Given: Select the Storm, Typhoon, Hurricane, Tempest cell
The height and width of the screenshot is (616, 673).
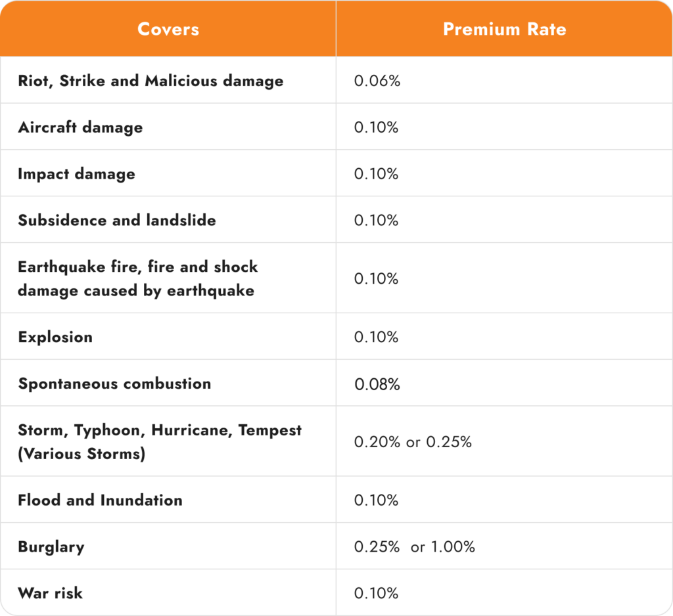Looking at the screenshot, I should 160,441.
